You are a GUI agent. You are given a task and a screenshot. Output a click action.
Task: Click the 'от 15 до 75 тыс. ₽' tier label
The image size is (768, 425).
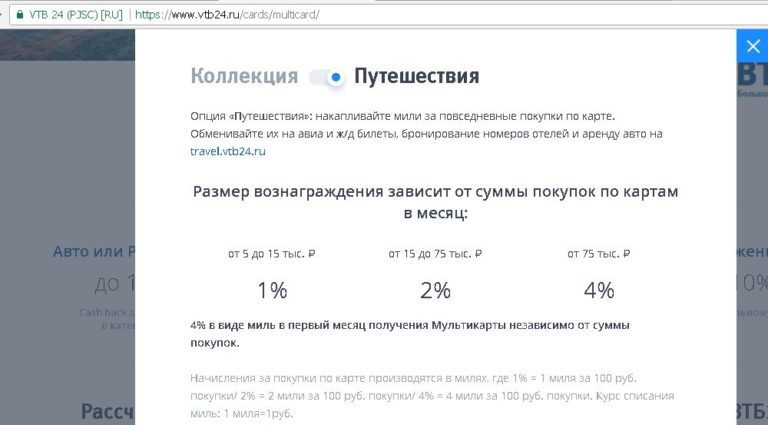tap(434, 254)
